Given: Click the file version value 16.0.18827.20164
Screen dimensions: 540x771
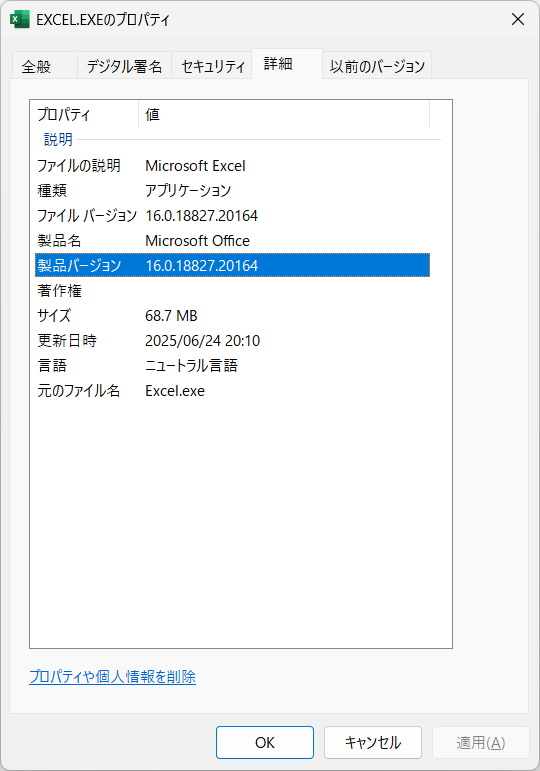Looking at the screenshot, I should (202, 215).
